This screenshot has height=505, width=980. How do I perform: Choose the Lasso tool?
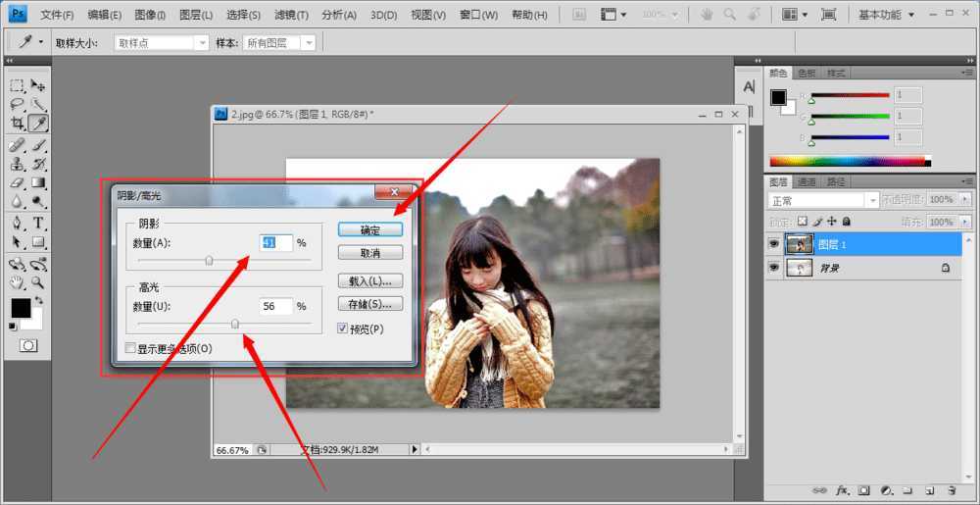click(18, 104)
